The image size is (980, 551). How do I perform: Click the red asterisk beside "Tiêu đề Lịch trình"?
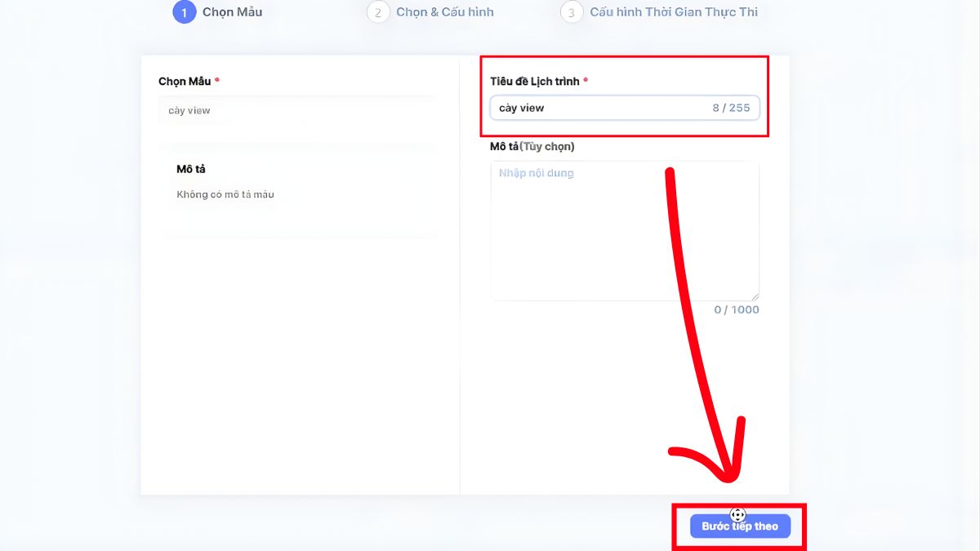(x=586, y=80)
